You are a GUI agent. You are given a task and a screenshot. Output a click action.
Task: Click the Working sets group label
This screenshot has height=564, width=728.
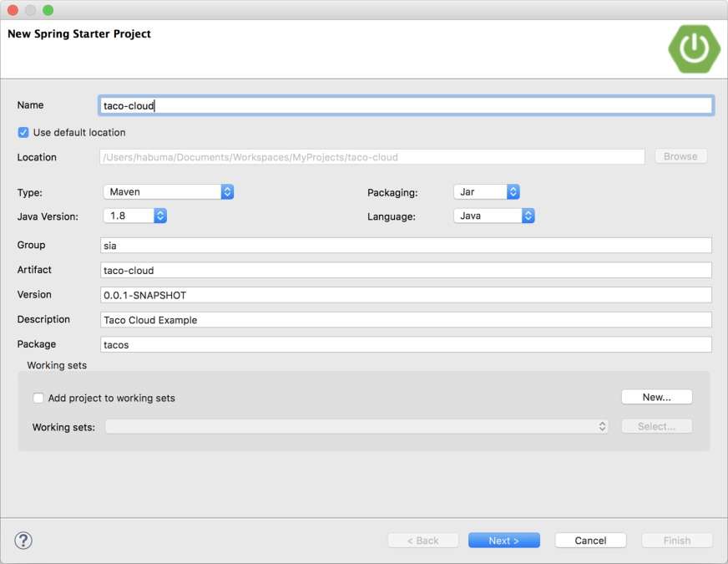tap(57, 365)
